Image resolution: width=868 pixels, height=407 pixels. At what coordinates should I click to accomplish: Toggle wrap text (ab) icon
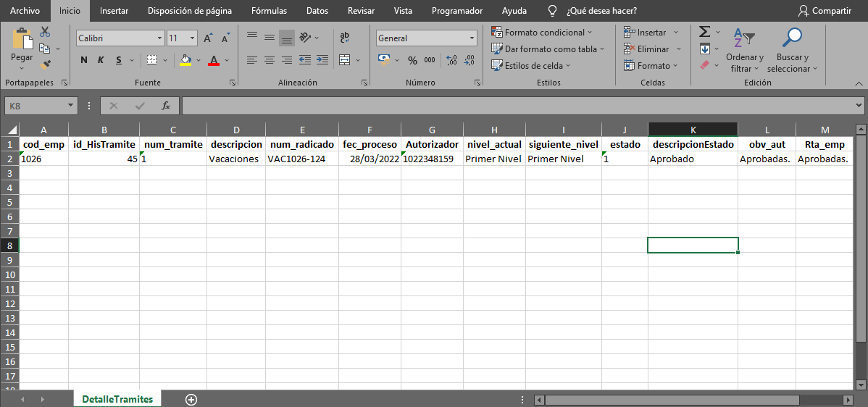[345, 37]
